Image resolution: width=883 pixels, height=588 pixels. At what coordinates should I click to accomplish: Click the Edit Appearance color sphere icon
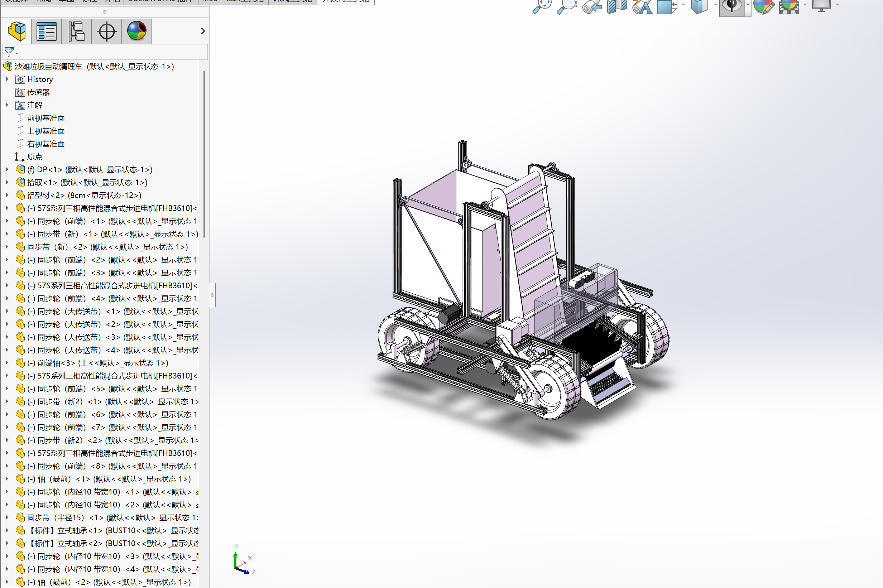[763, 6]
